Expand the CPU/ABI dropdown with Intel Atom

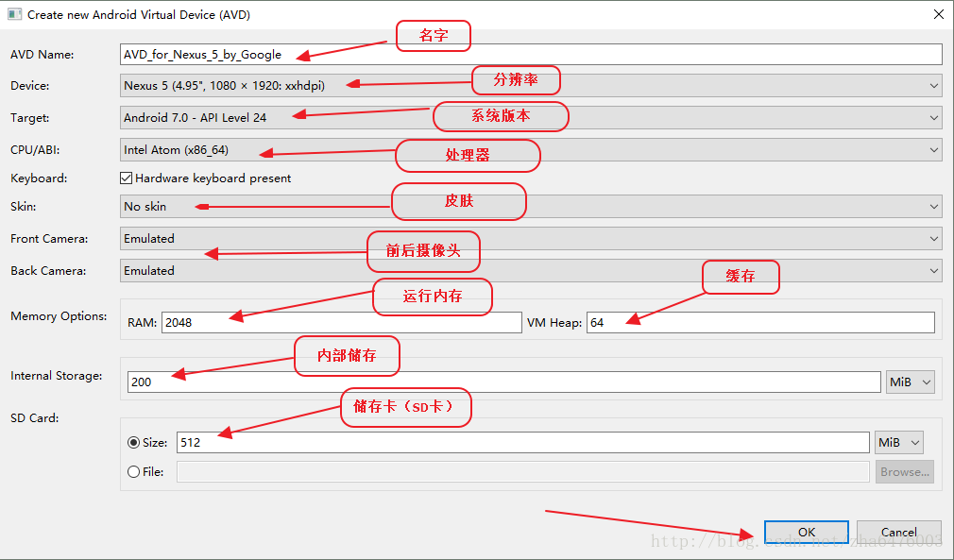(531, 149)
